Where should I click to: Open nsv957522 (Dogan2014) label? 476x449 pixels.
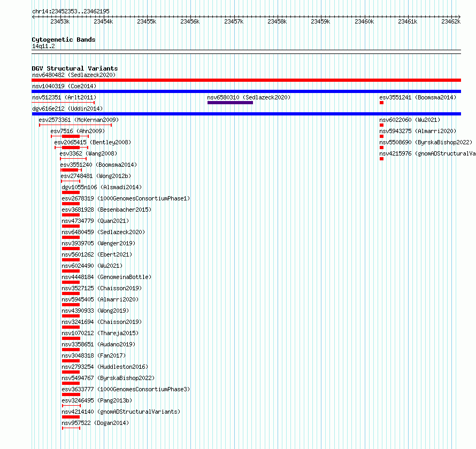(95, 423)
